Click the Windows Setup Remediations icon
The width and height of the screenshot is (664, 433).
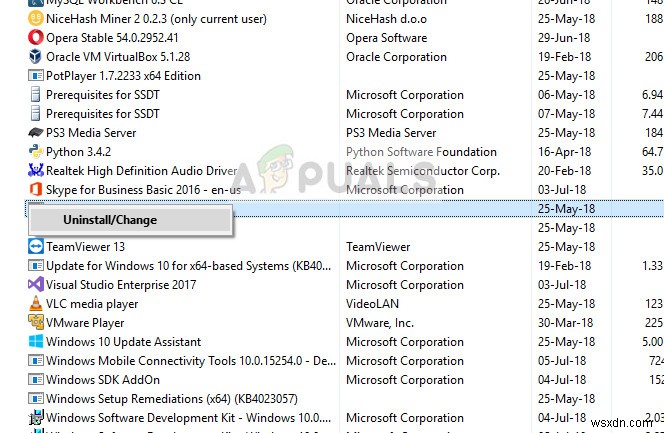(36, 399)
